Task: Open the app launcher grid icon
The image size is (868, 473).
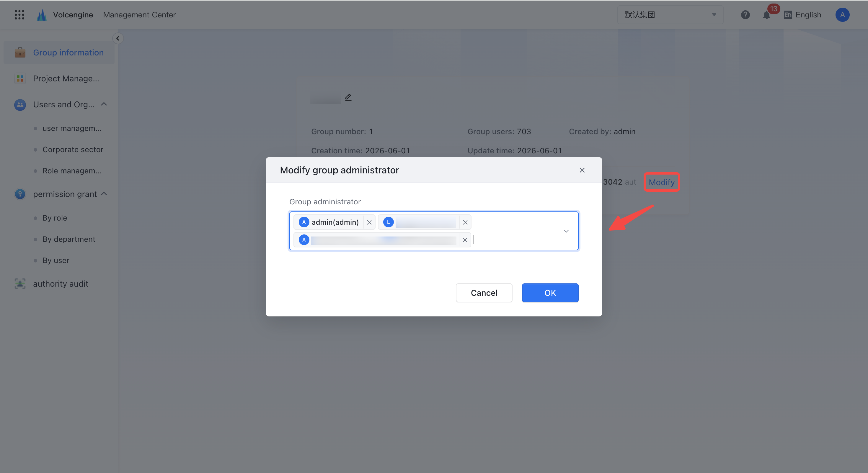Action: tap(19, 14)
